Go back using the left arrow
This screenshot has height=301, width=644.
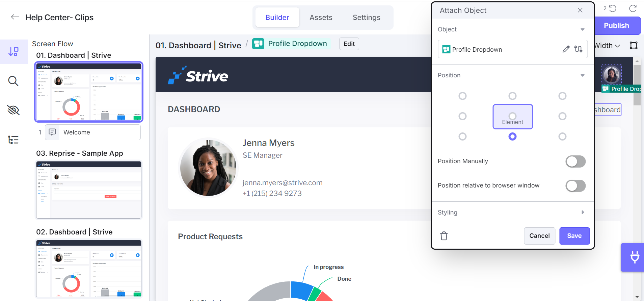[x=15, y=17]
